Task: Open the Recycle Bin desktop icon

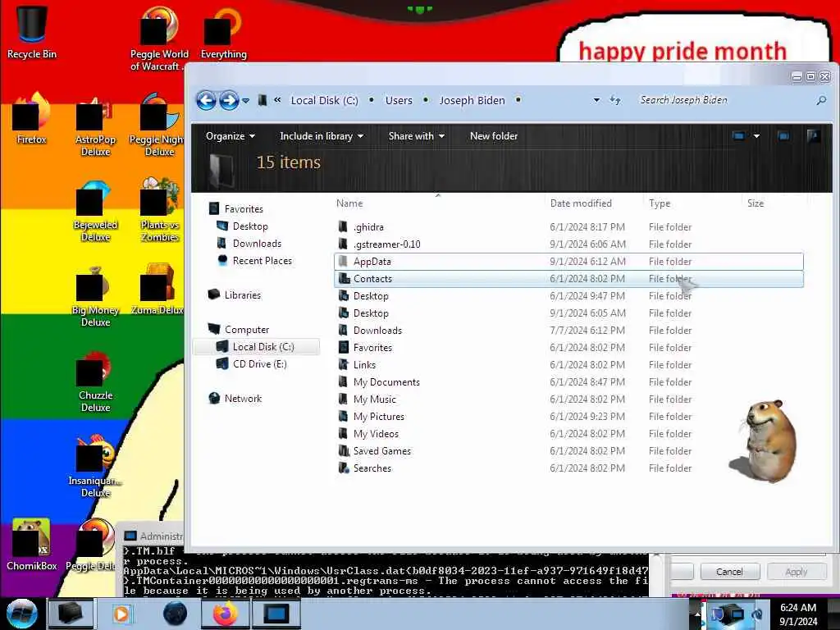Action: (32, 32)
